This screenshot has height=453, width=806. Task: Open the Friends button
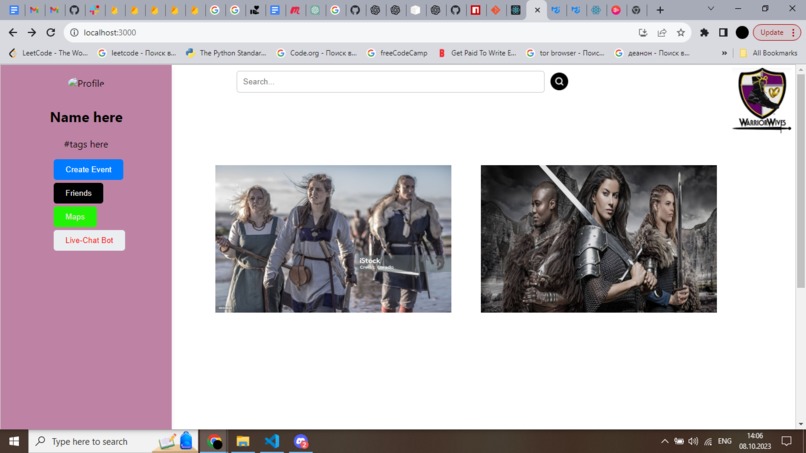pos(78,193)
